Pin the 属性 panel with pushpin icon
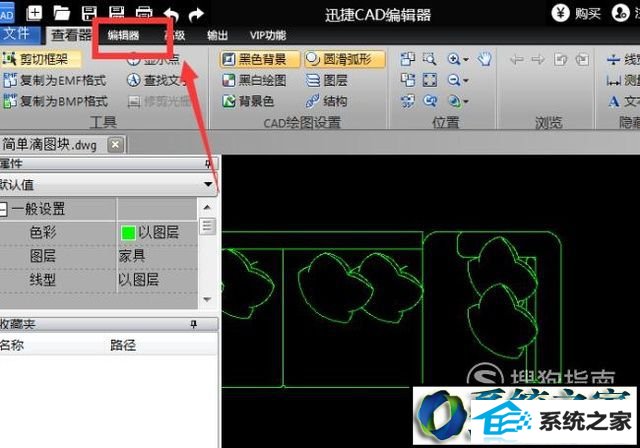Screen dimensions: 640x448 [208, 164]
